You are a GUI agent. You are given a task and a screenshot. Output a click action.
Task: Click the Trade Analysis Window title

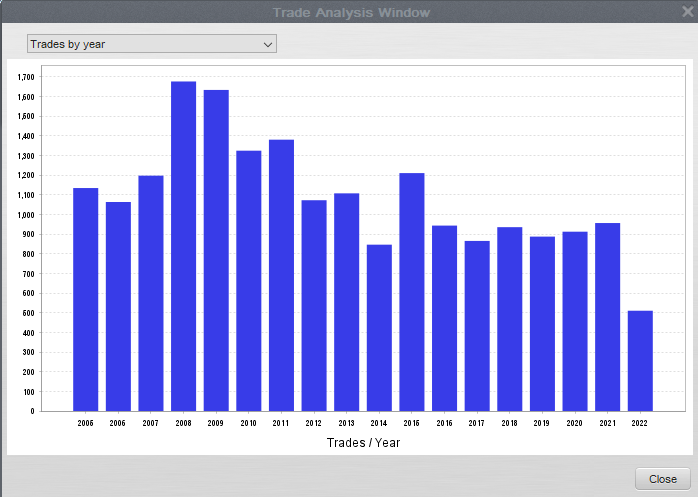coord(351,12)
